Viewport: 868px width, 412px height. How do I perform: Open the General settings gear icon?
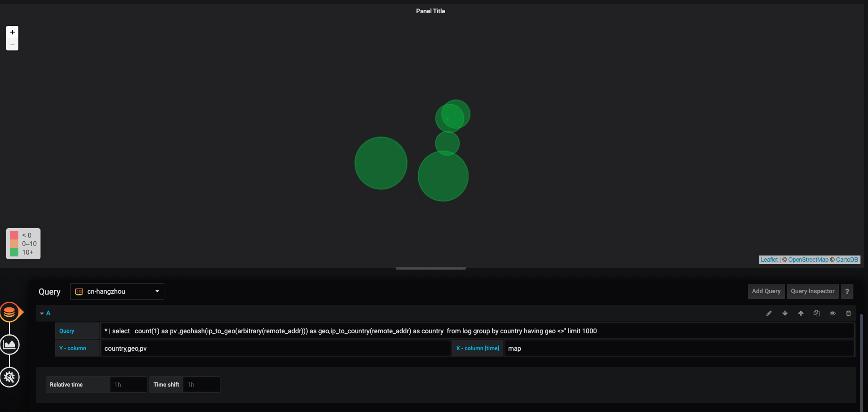click(x=9, y=377)
